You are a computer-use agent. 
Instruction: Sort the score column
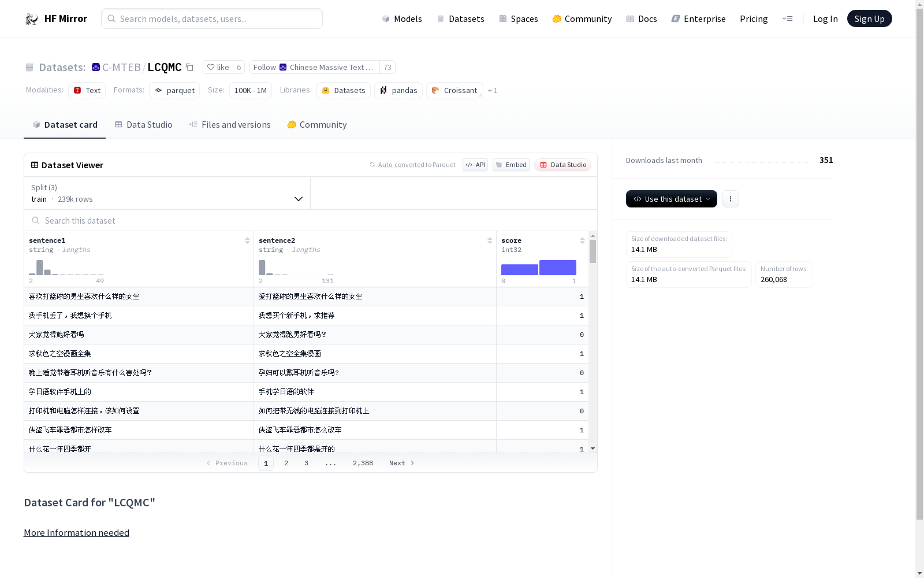[x=582, y=240]
